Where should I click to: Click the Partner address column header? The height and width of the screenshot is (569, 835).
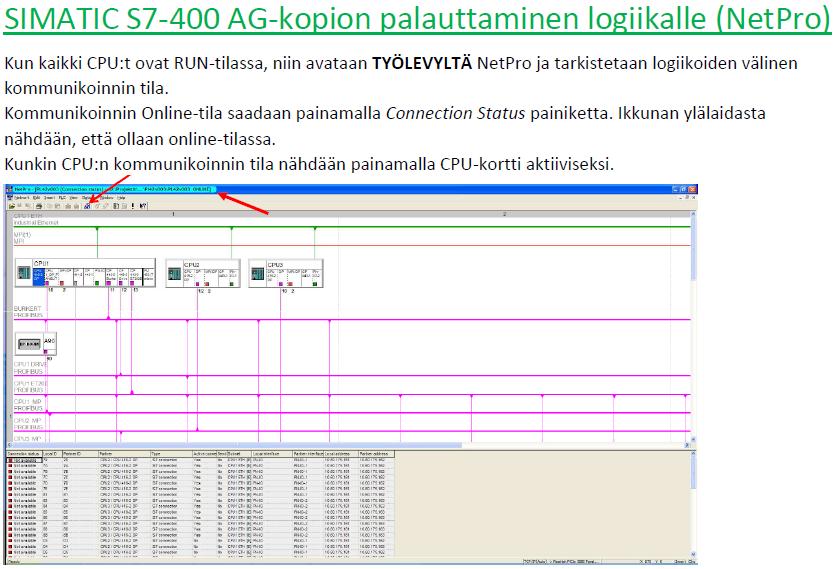click(x=376, y=453)
